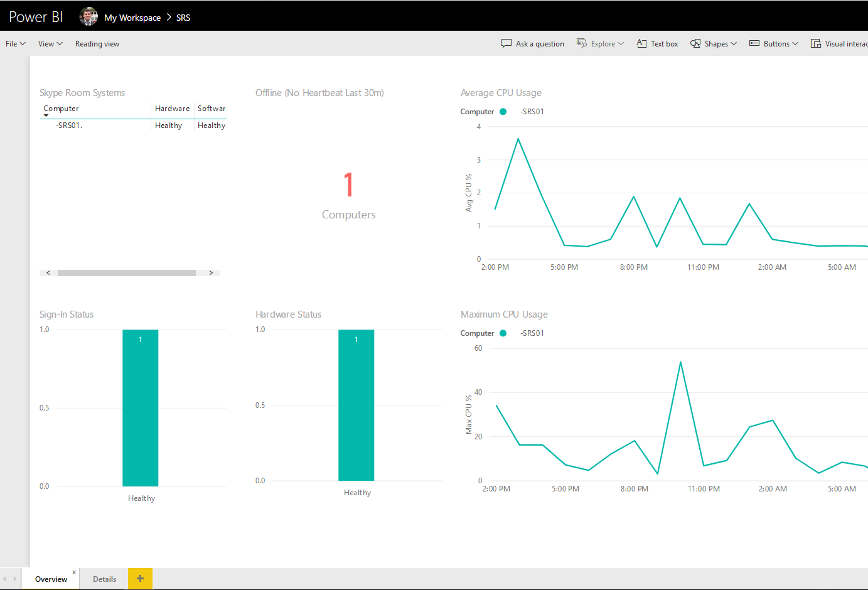Close the Overview page tab with x

(x=74, y=572)
